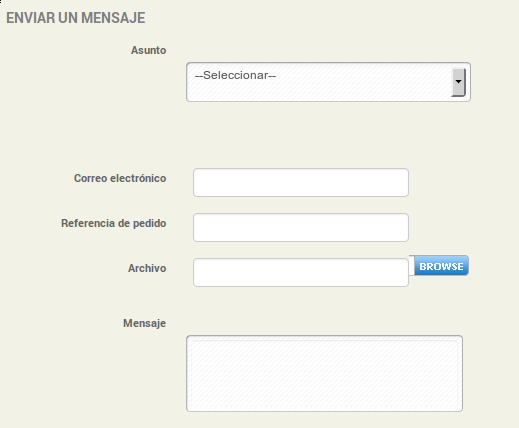
Task: Click the Asunto dropdown arrow button
Action: (x=458, y=82)
